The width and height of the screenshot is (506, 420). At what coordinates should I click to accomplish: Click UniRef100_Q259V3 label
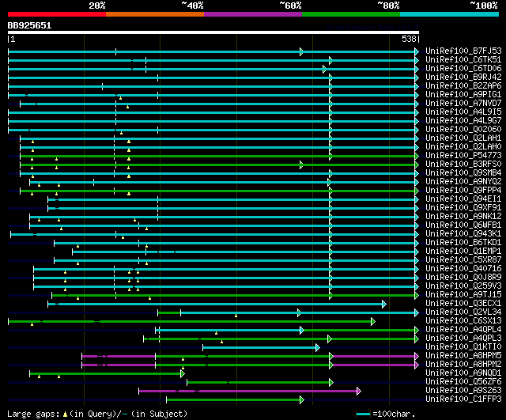(x=463, y=286)
